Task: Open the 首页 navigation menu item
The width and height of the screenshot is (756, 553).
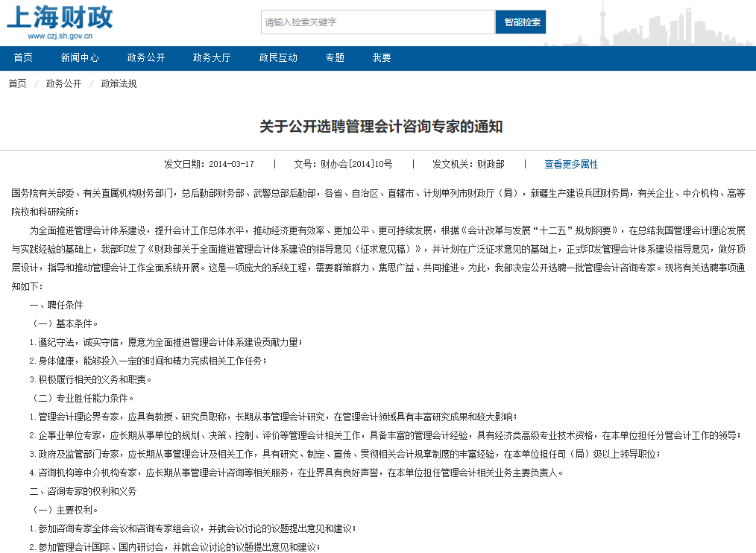Action: 23,58
